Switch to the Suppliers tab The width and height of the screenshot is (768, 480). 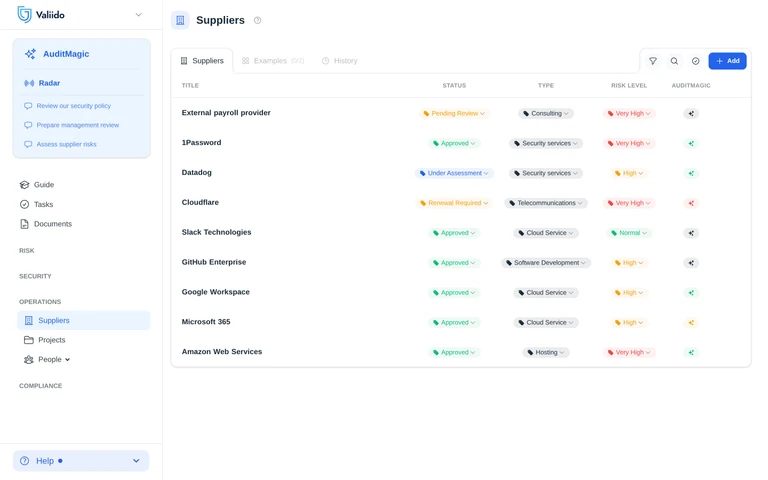[x=202, y=61]
